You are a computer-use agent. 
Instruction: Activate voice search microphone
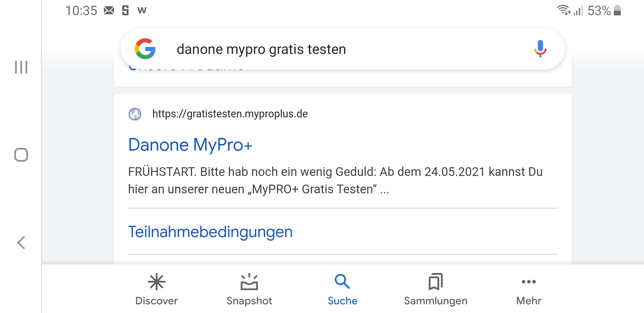pos(540,49)
